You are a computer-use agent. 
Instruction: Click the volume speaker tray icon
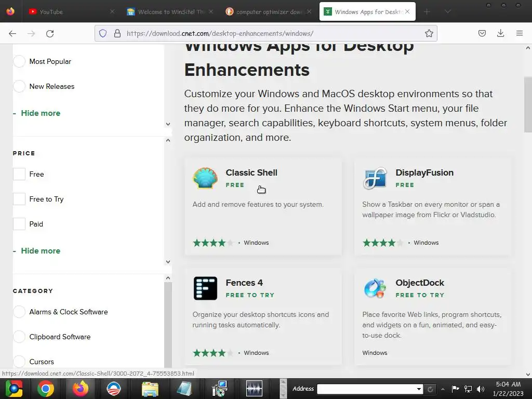click(x=481, y=389)
